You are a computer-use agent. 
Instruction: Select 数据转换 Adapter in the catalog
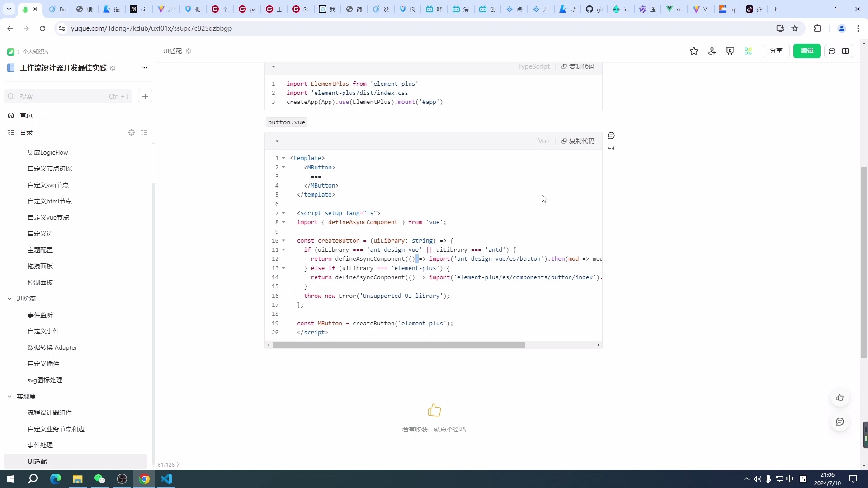pyautogui.click(x=52, y=347)
